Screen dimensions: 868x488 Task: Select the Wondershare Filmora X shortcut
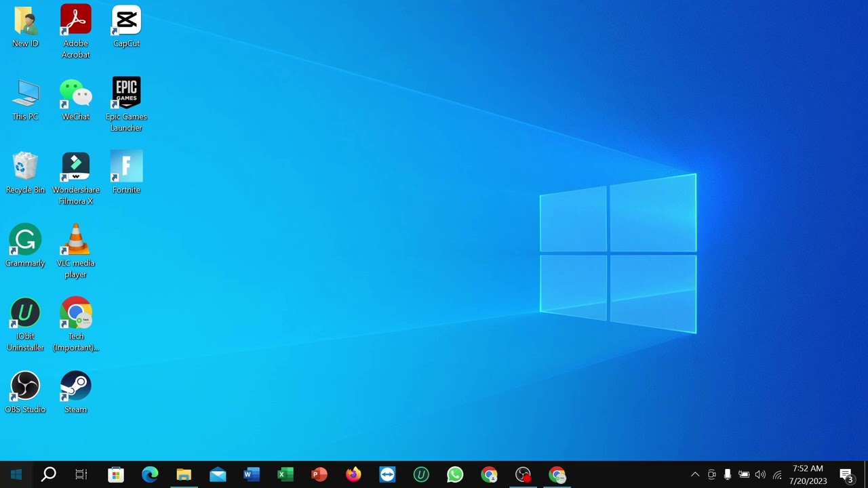point(76,179)
